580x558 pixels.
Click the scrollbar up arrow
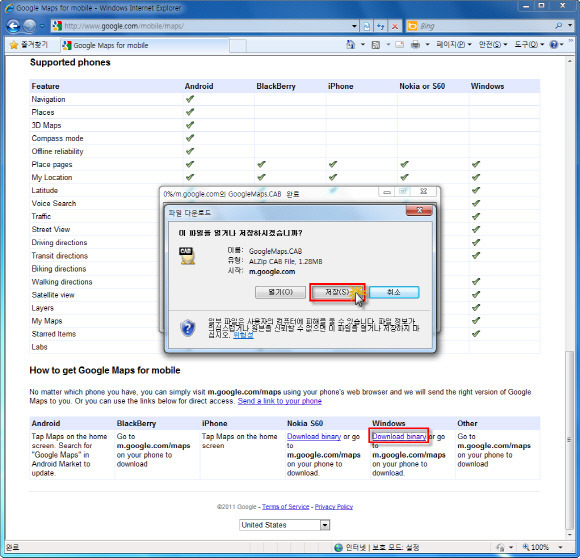(569, 61)
